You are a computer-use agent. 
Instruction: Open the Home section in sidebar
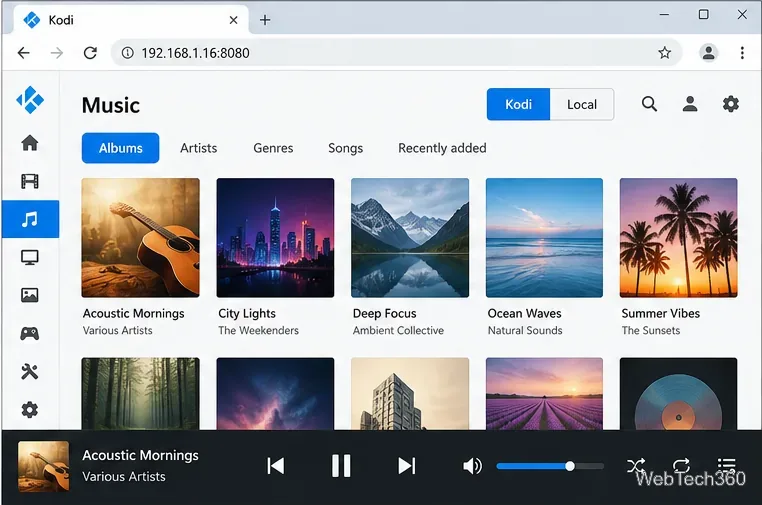pos(30,143)
